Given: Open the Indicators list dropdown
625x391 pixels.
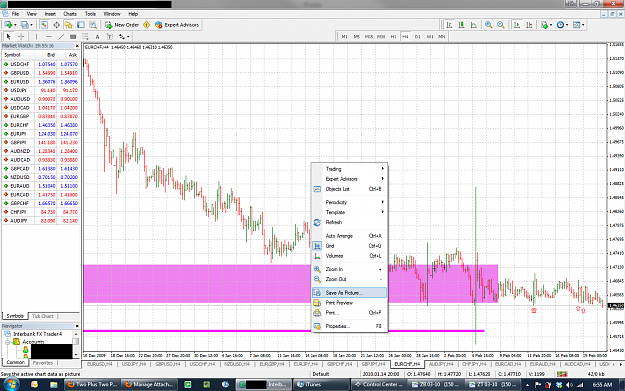Looking at the screenshot, I should [546, 25].
